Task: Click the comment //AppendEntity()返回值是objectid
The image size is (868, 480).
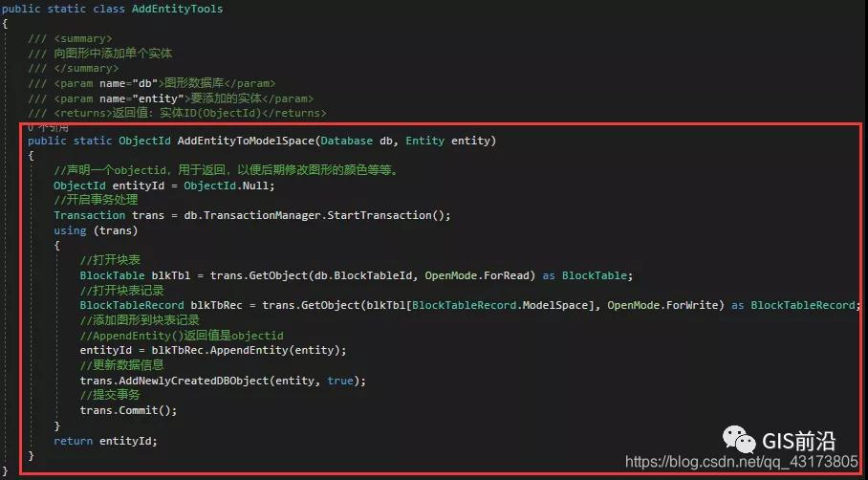Action: (182, 336)
